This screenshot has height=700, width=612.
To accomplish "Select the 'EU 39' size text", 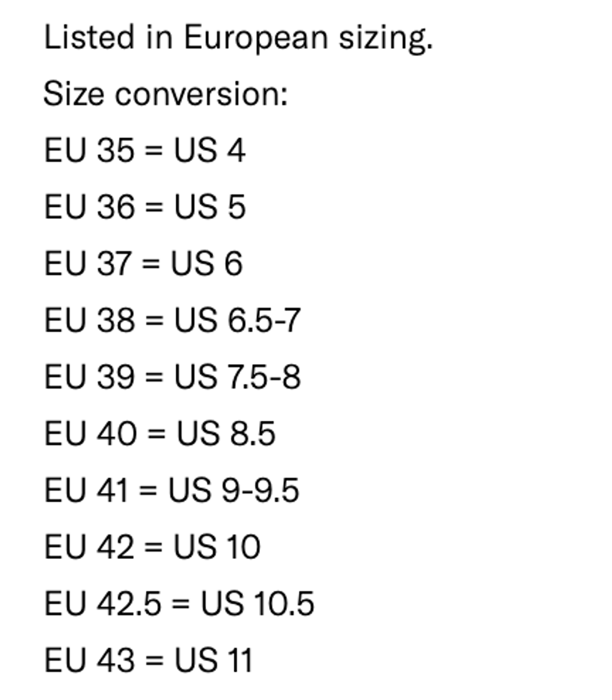I will [x=89, y=377].
